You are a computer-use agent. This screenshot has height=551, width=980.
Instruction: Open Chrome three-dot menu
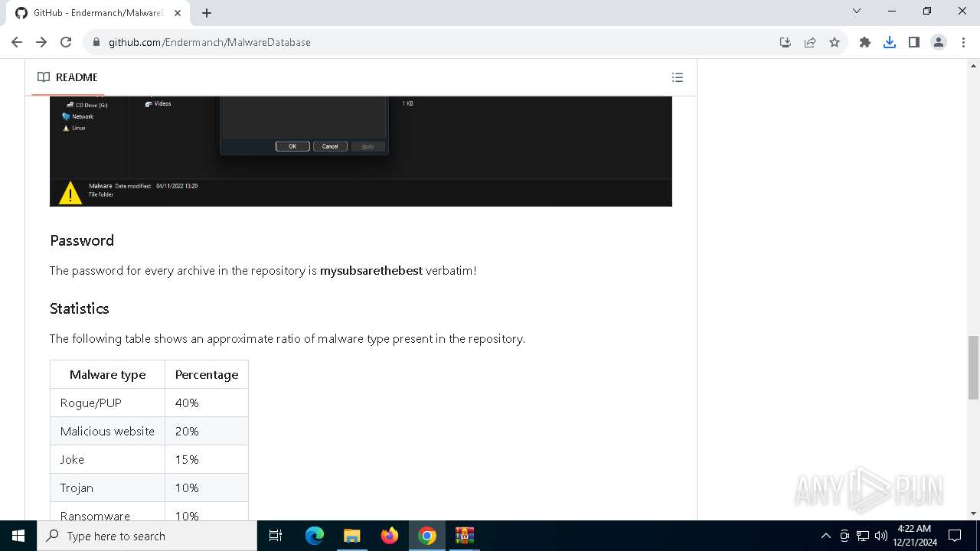[963, 42]
